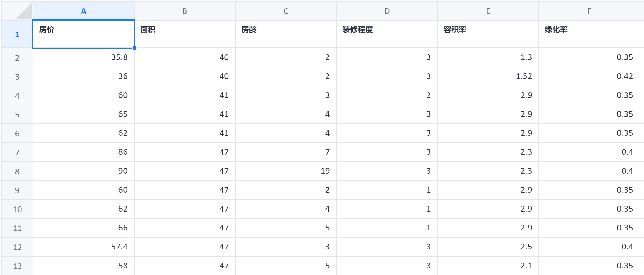The image size is (644, 275).
Task: Click the 装修程度 header cell
Action: pos(387,34)
